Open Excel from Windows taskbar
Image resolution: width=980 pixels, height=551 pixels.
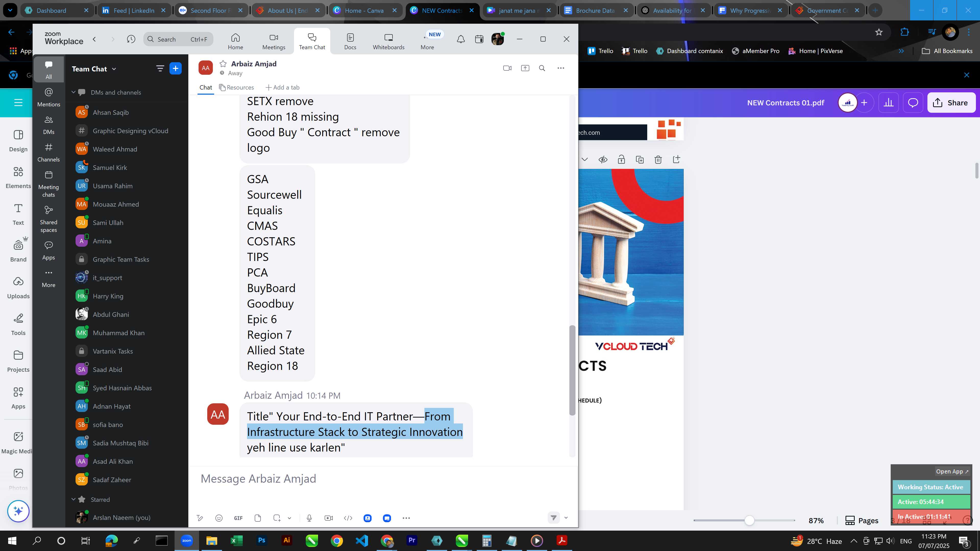(237, 540)
